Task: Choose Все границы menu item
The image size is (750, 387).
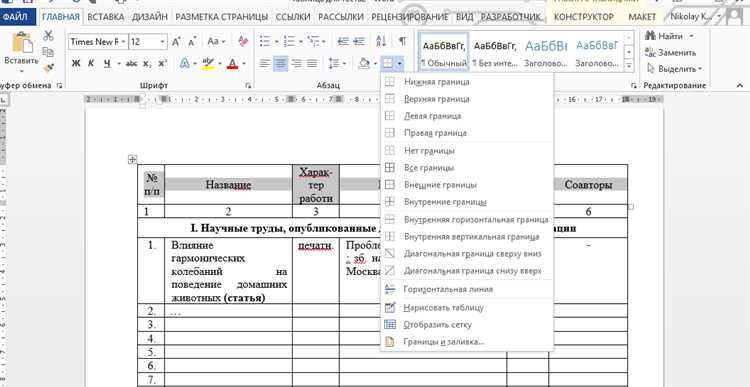Action: click(x=467, y=168)
